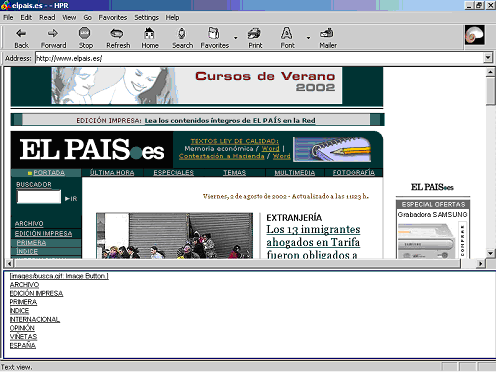This screenshot has width=496, height=372.
Task: Click horizontal scrollbar left arrow
Action: [9, 263]
